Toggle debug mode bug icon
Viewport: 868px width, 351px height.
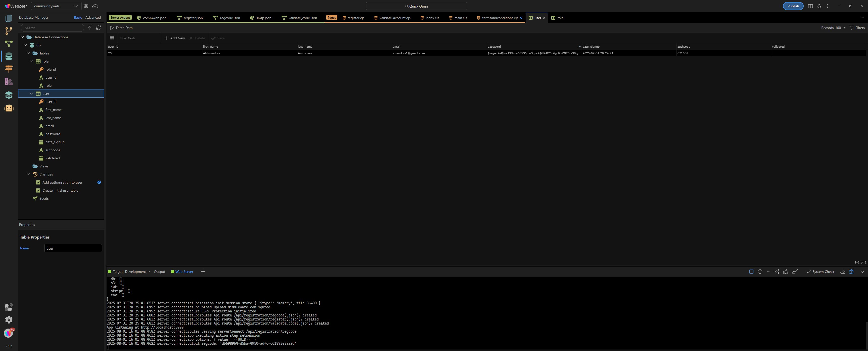coord(851,272)
